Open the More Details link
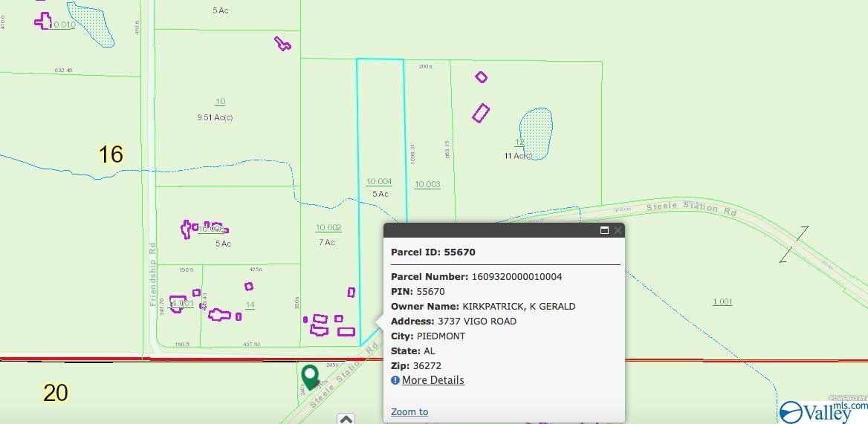Image resolution: width=868 pixels, height=424 pixels. (x=433, y=380)
